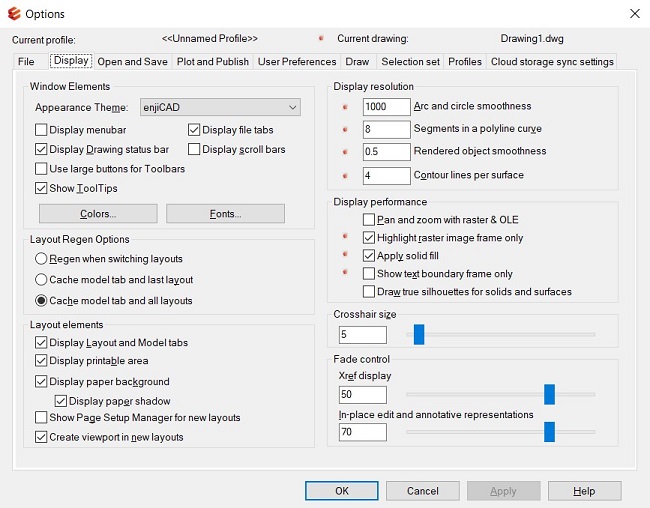Toggle Display scroll bars checkbox
The height and width of the screenshot is (508, 650).
click(194, 149)
